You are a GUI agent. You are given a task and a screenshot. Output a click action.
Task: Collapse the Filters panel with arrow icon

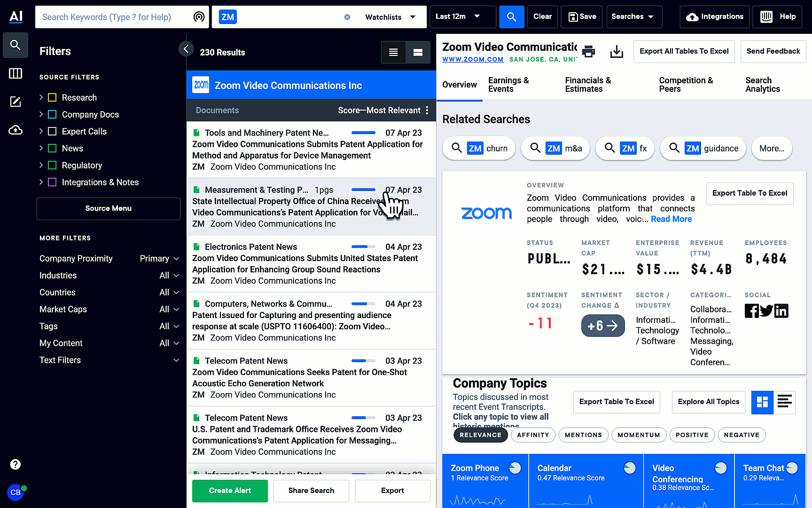click(186, 48)
